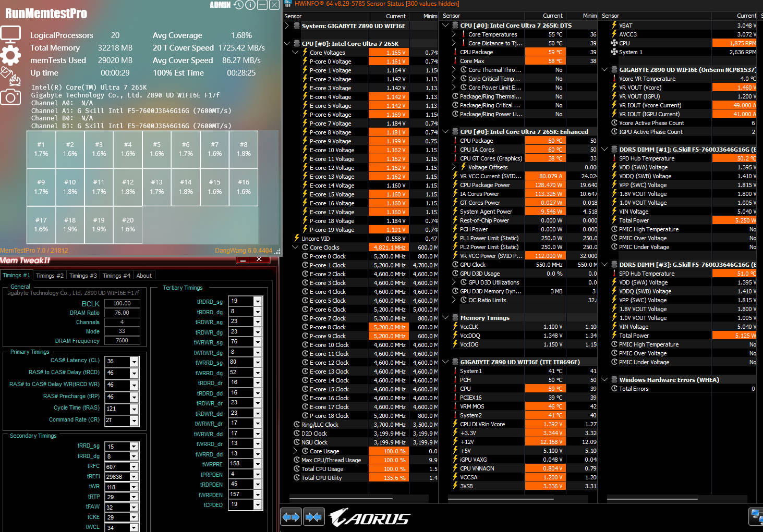Screen dimensions: 763x532
Task: Open the tRFC value dropdown
Action: [134, 467]
